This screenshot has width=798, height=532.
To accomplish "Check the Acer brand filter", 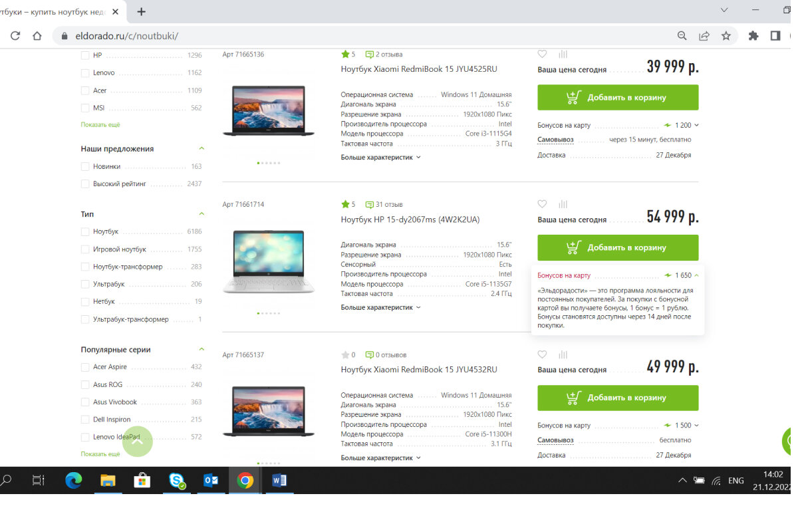I will (84, 90).
